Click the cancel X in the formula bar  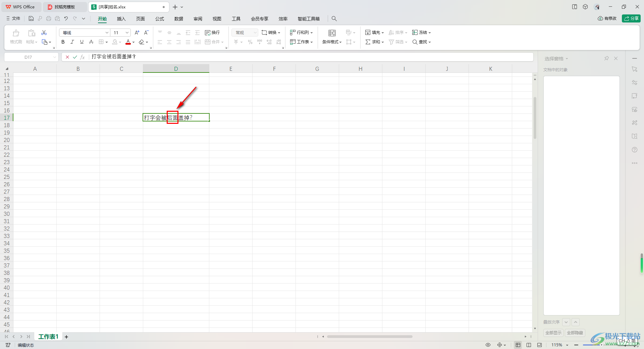coord(67,57)
